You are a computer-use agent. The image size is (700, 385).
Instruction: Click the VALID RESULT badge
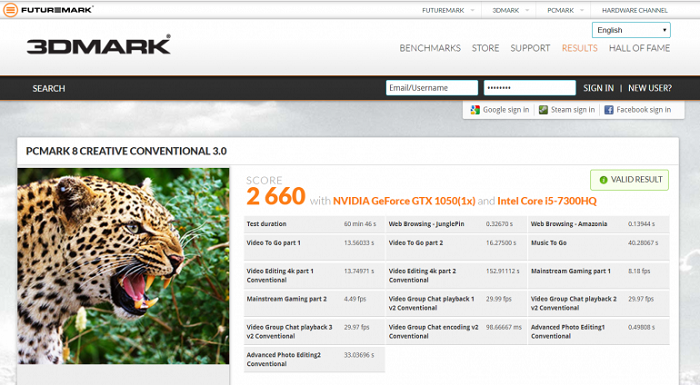coord(629,180)
